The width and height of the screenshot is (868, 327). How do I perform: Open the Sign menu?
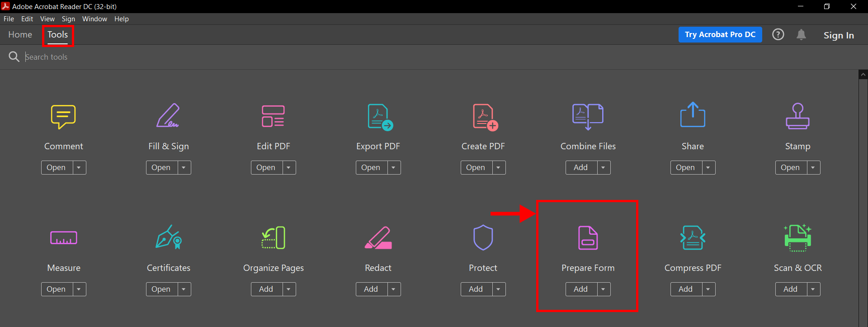click(68, 19)
